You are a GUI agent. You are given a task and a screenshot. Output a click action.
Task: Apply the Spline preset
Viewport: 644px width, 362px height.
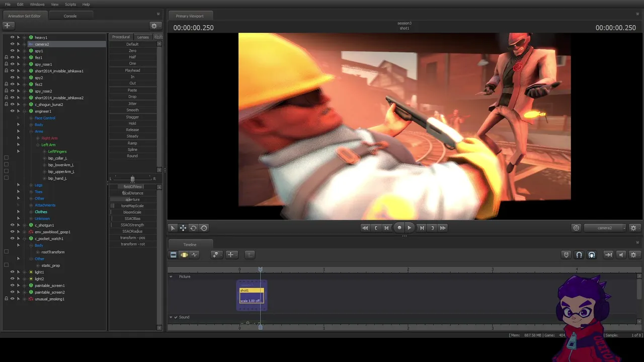(132, 150)
